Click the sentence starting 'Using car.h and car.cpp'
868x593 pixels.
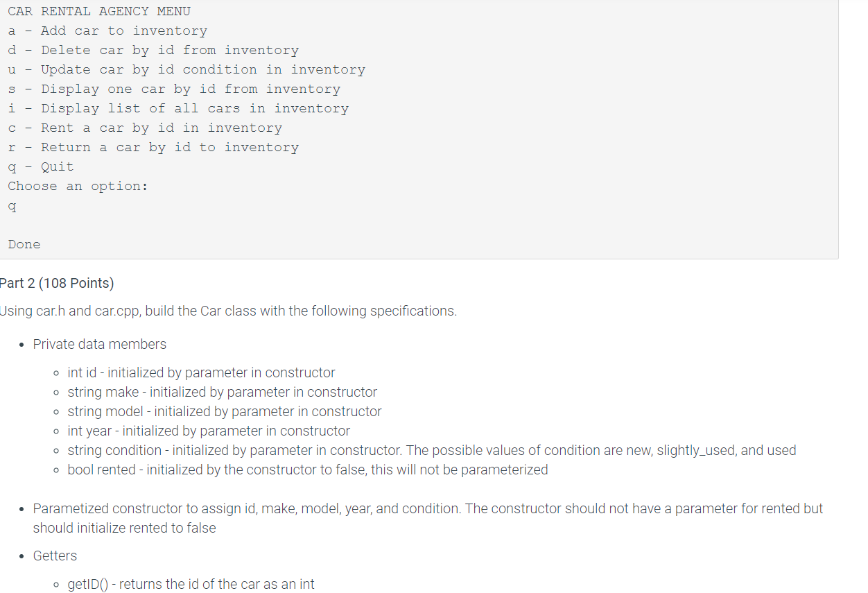pyautogui.click(x=228, y=311)
